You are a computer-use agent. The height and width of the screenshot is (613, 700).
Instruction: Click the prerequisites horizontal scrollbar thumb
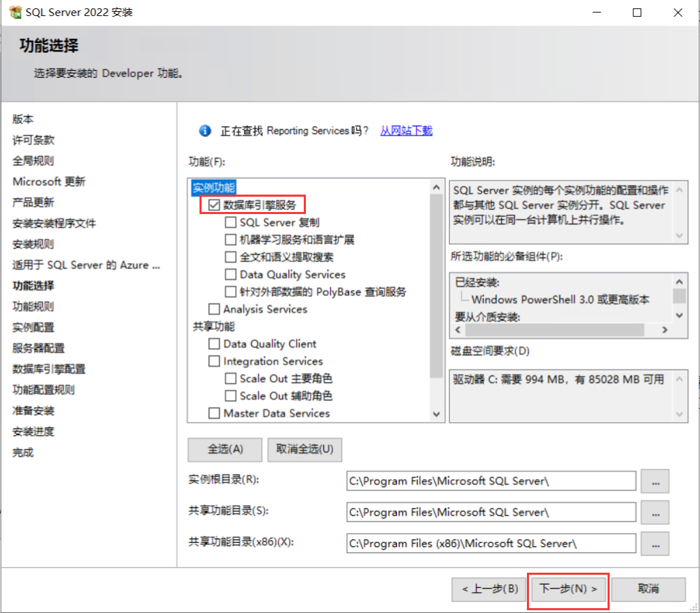tap(555, 330)
